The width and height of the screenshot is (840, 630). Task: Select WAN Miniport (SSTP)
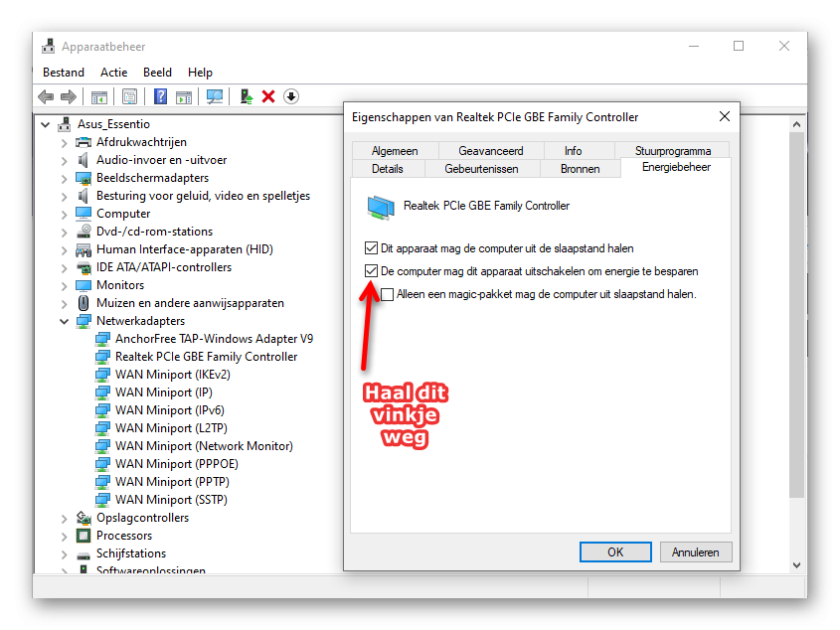point(171,500)
